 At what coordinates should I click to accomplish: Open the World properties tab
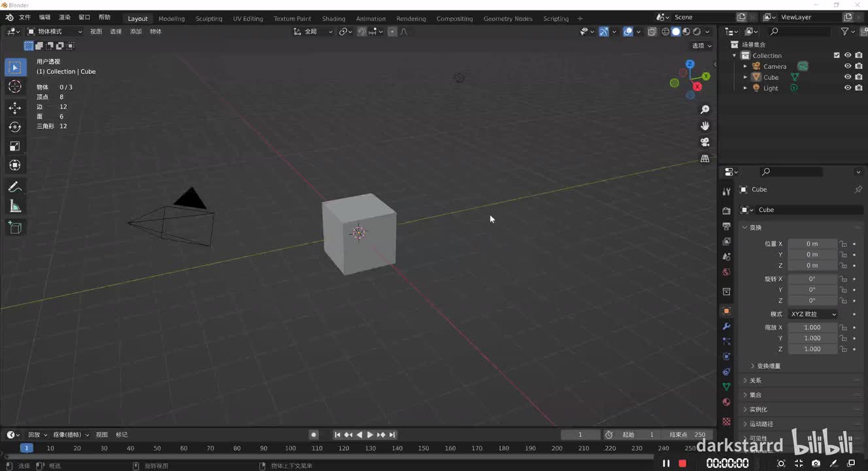(726, 272)
